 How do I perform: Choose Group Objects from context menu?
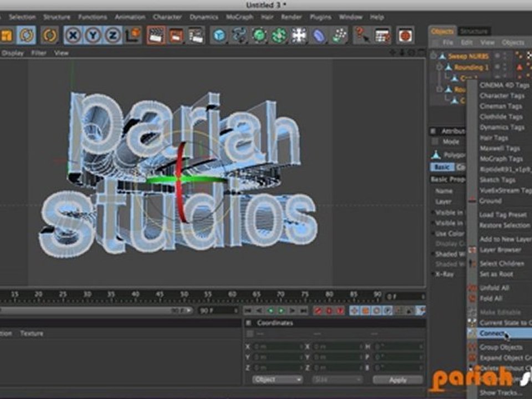pos(501,347)
